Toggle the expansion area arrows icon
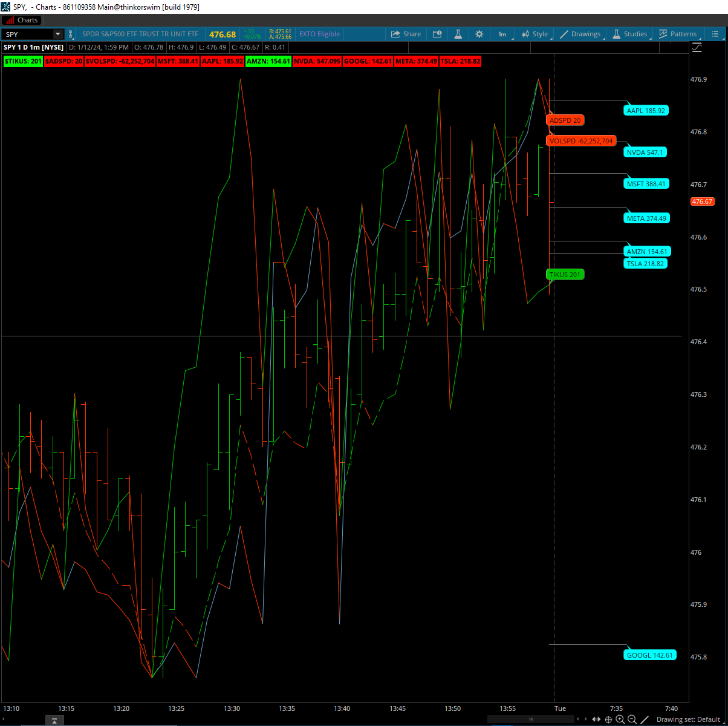Image resolution: width=728 pixels, height=726 pixels. click(596, 719)
